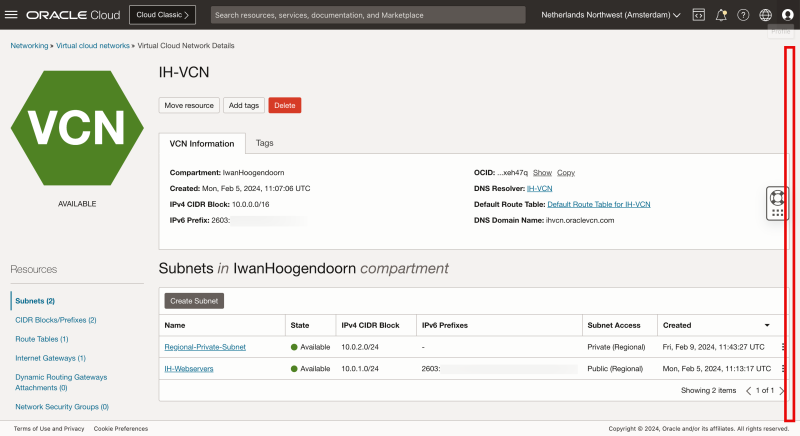Open Default Route Table for IH-VCN link
Viewport: 800px width, 436px height.
598,204
